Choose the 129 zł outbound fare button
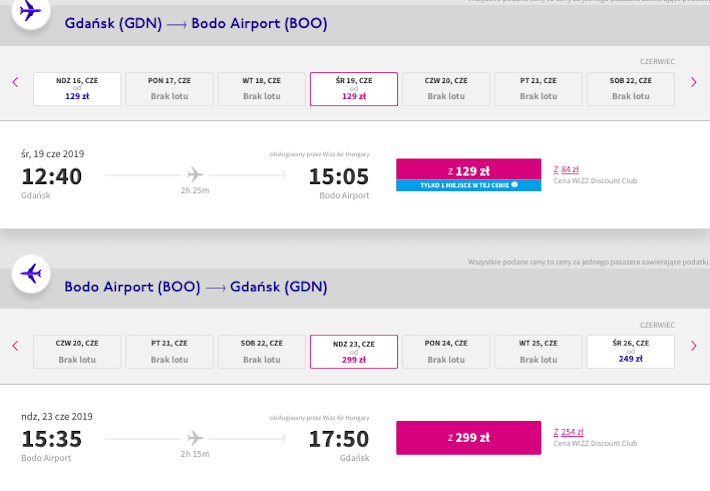 [x=469, y=169]
